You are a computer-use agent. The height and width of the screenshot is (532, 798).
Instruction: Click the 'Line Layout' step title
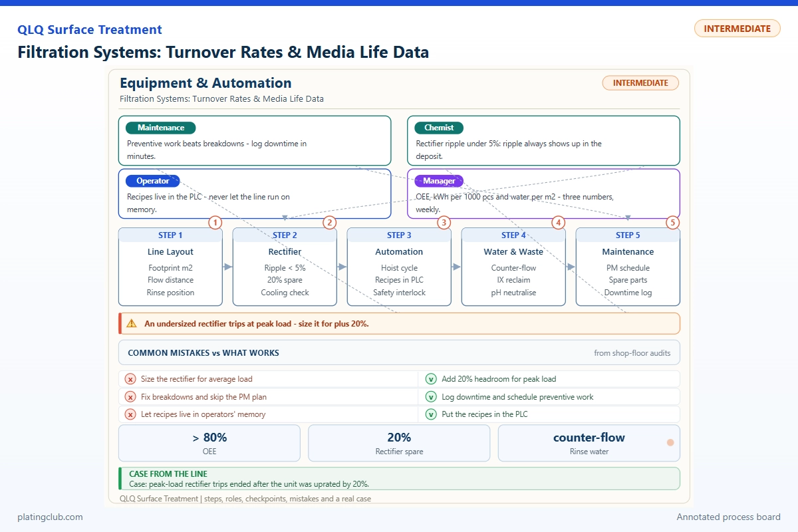click(x=170, y=252)
